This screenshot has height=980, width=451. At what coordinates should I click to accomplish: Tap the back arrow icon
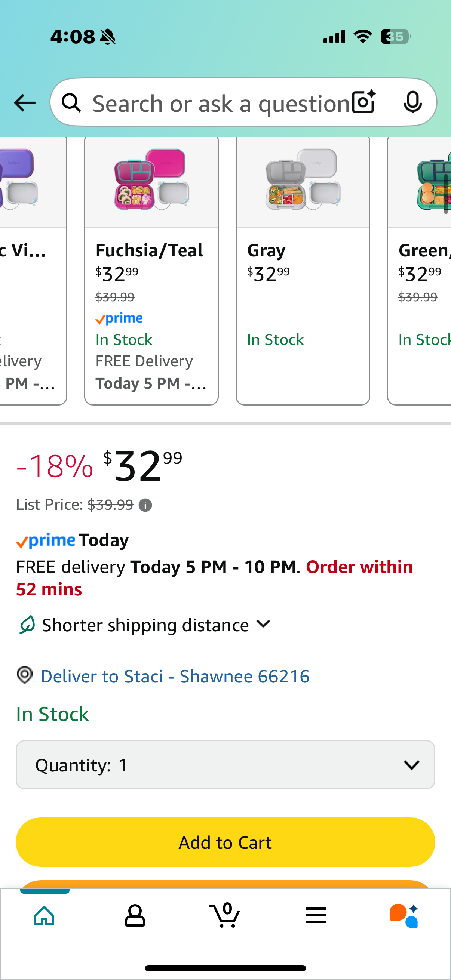coord(25,103)
